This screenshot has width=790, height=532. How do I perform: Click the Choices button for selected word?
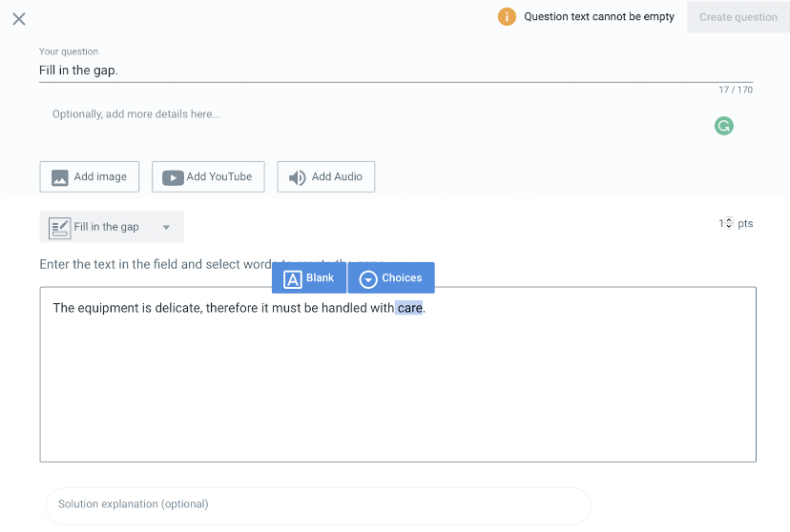(x=391, y=277)
